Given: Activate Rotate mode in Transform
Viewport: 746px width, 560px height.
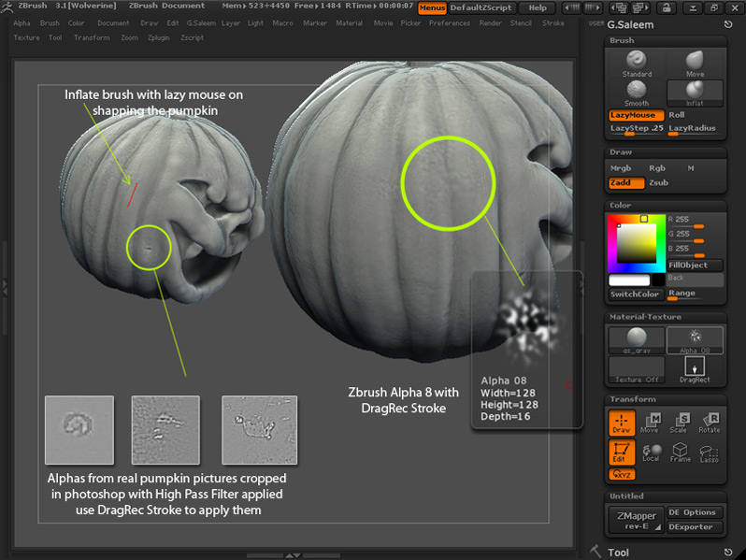Looking at the screenshot, I should pos(709,423).
